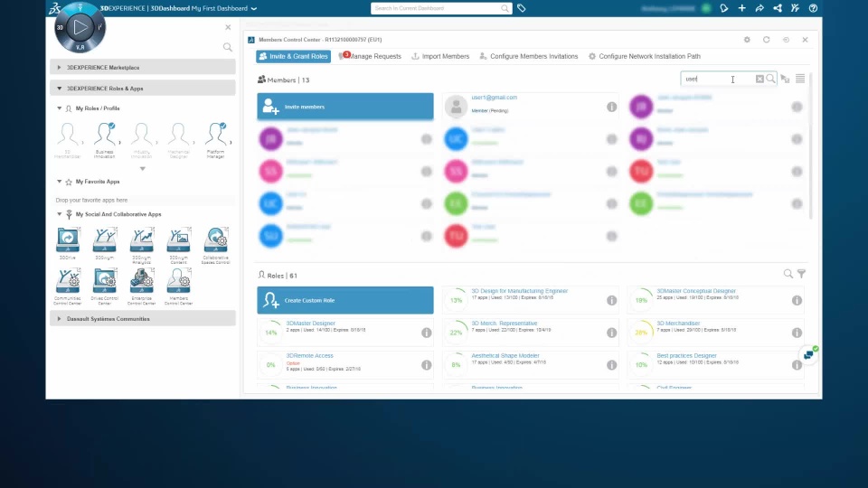Open 3D Design for Manufacturing Engineer role

point(519,291)
